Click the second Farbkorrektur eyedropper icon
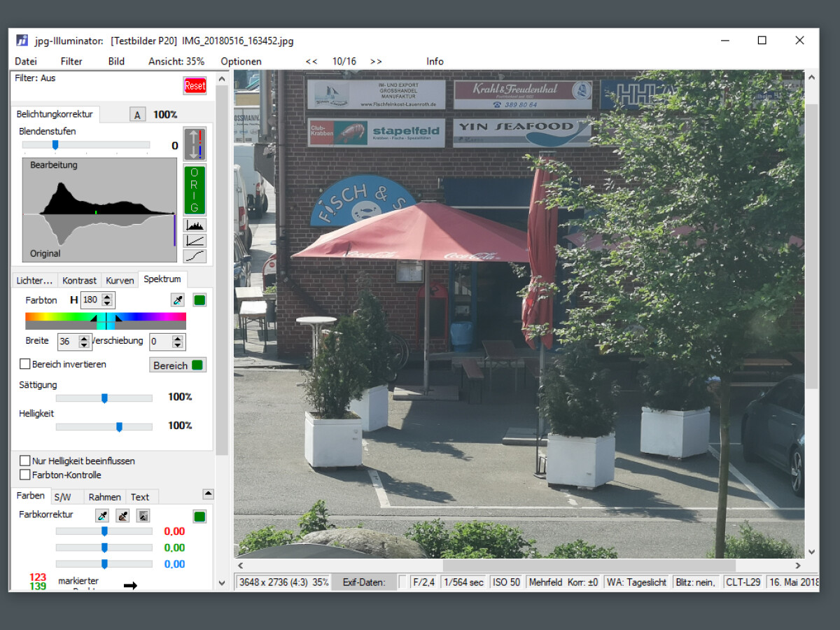 pos(122,516)
